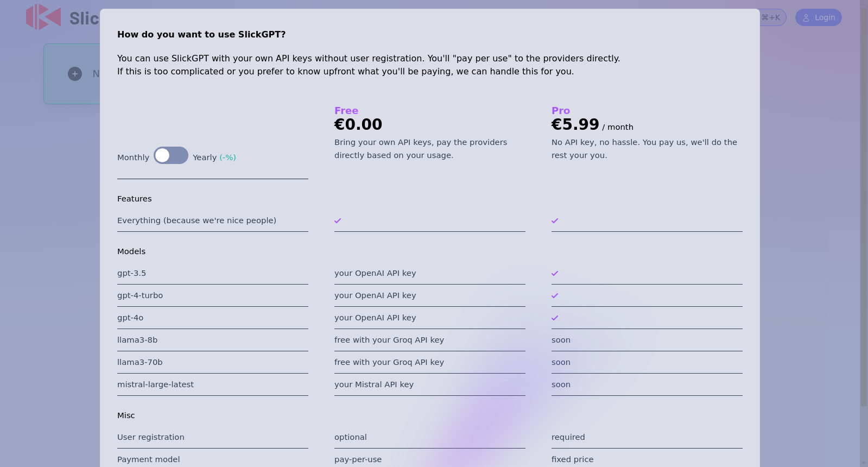Screen dimensions: 868x467
Task: Click the yearly discount (-%) text
Action: coord(227,157)
